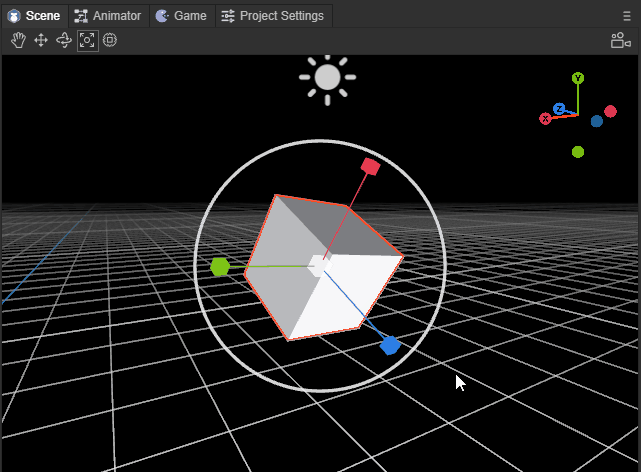Click the blue Z axis on orientation gizmo
The height and width of the screenshot is (472, 641).
click(560, 108)
